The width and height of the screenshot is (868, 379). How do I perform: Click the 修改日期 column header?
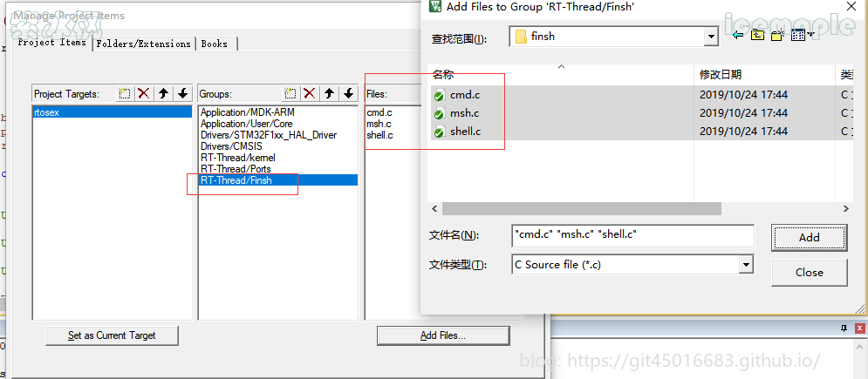(x=764, y=75)
